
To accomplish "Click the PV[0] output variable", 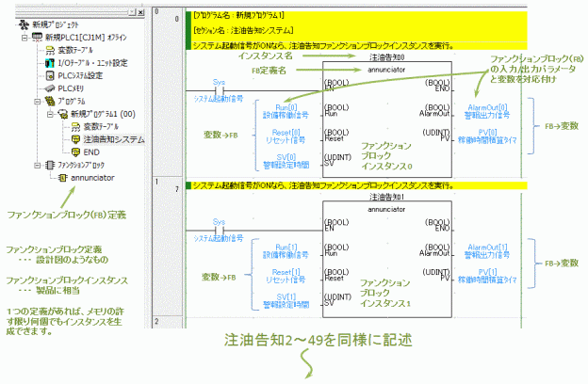I will tap(487, 136).
